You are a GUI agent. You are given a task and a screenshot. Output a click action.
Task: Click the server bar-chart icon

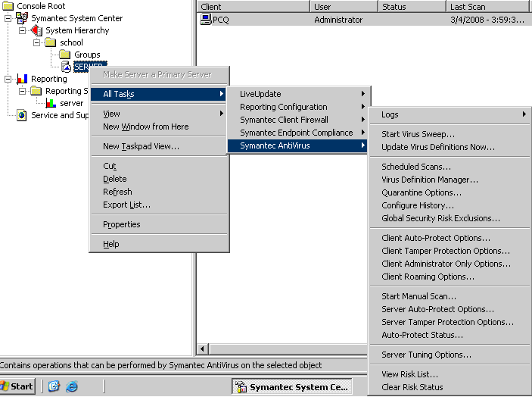click(x=51, y=103)
